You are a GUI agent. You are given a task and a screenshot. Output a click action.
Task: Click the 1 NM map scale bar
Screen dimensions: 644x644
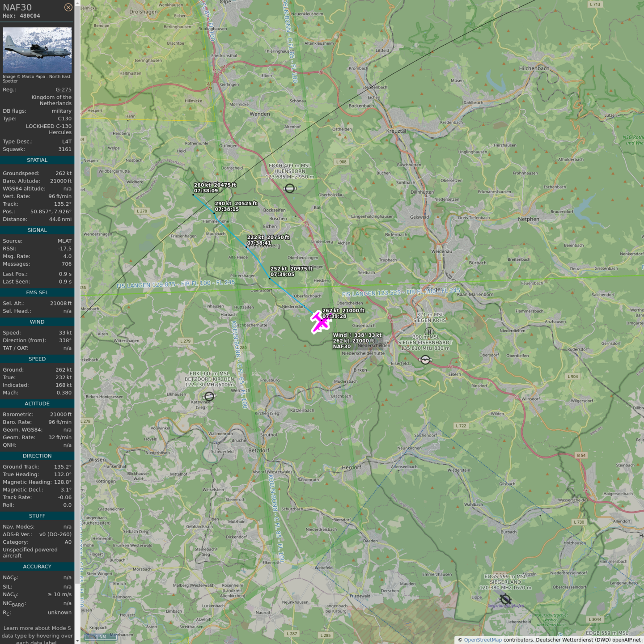(100, 637)
